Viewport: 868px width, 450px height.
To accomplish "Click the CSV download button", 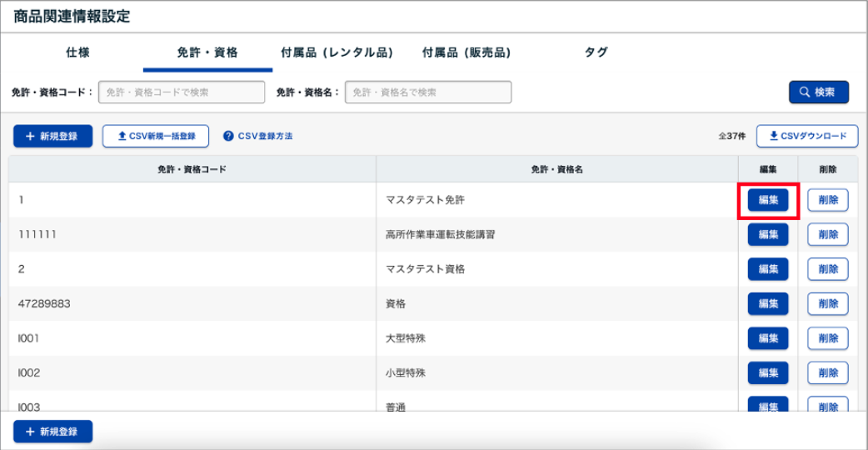I will click(806, 136).
